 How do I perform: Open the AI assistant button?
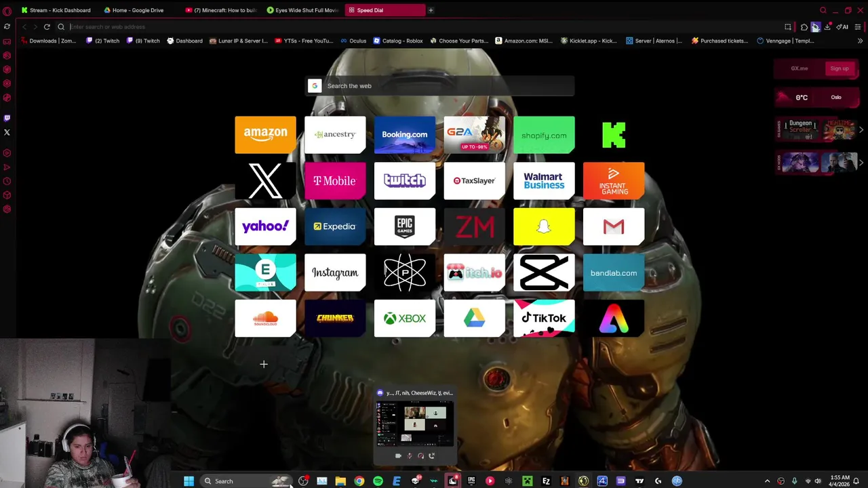pyautogui.click(x=843, y=27)
